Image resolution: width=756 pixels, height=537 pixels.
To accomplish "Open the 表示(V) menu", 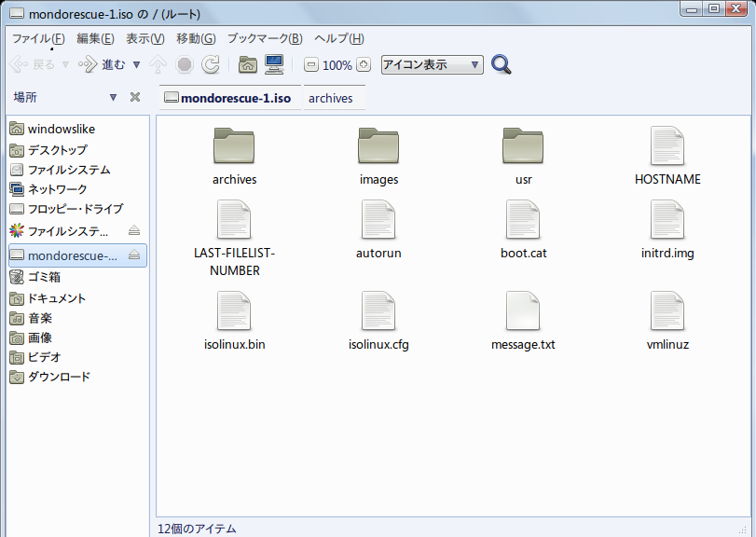I will point(145,38).
